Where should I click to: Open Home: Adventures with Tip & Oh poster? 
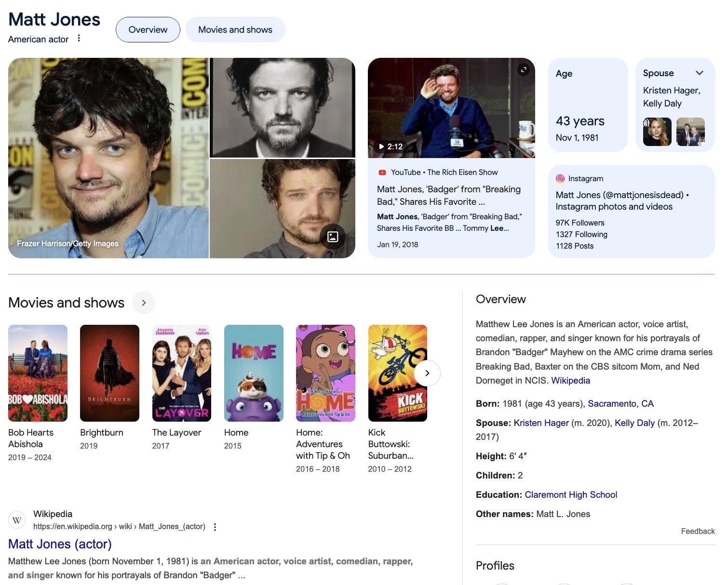tap(325, 373)
